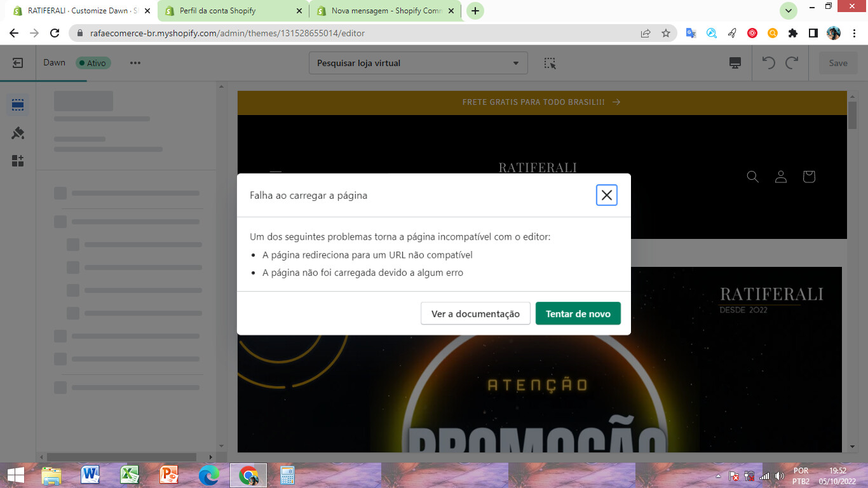The width and height of the screenshot is (868, 488).
Task: Click the sidebar horizontal scrollbar
Action: [121, 457]
